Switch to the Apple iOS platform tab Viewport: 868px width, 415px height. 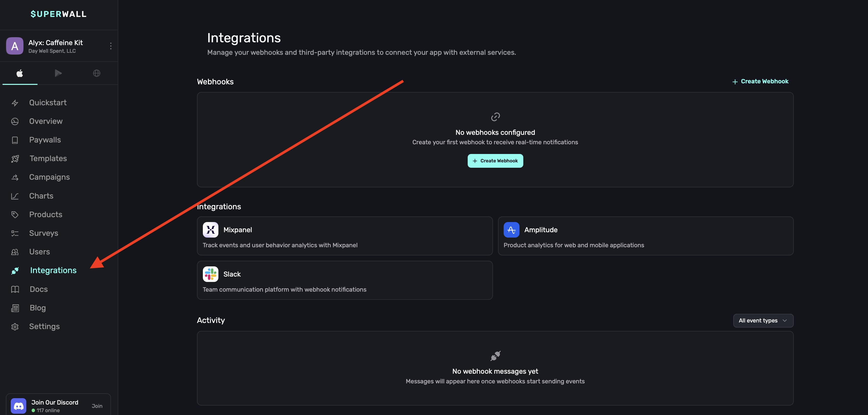click(20, 73)
